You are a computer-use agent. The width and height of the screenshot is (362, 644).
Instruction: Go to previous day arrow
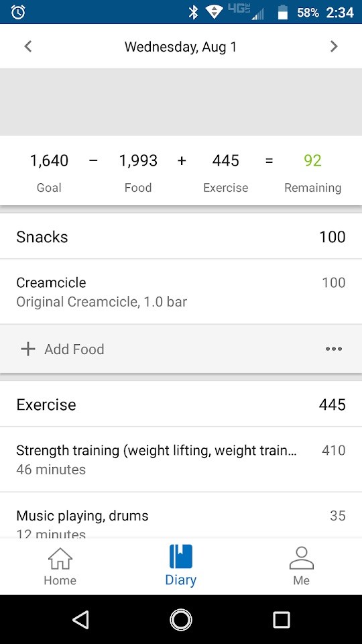click(x=28, y=47)
